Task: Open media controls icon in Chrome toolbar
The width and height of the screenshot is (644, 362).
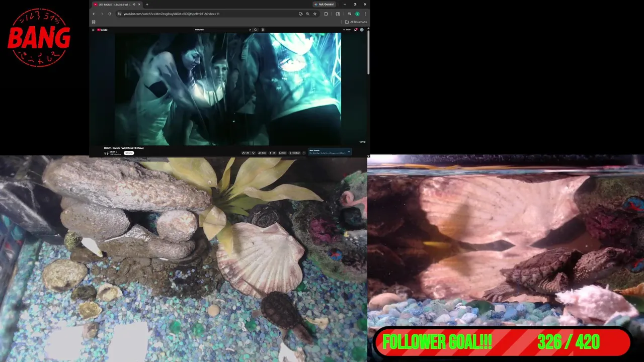Action: (x=349, y=14)
